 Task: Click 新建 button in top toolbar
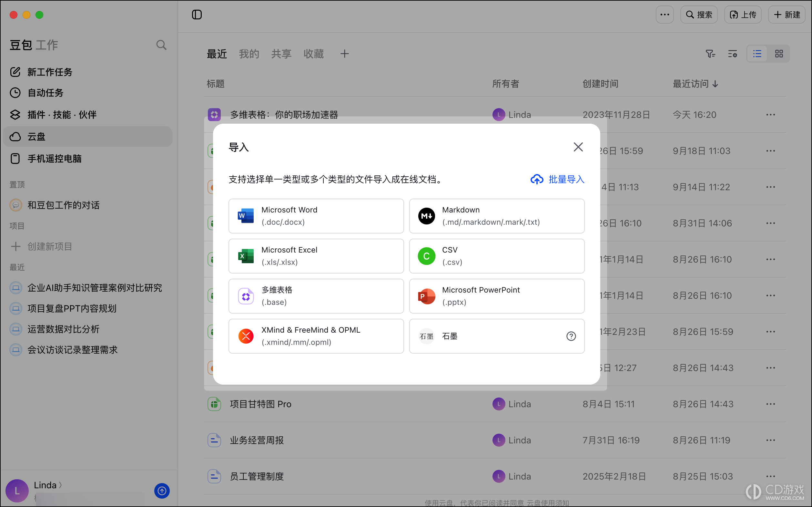tap(787, 15)
